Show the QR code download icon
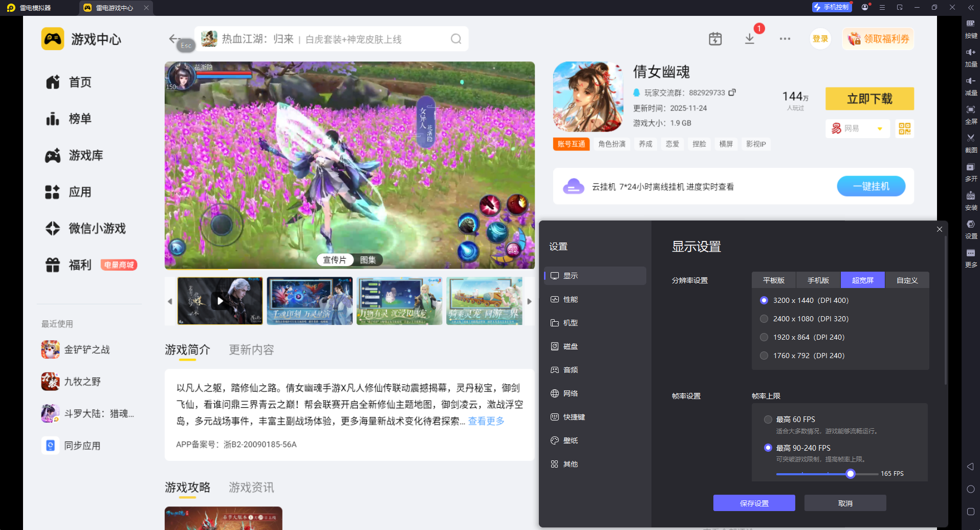The height and width of the screenshot is (530, 980). point(905,128)
